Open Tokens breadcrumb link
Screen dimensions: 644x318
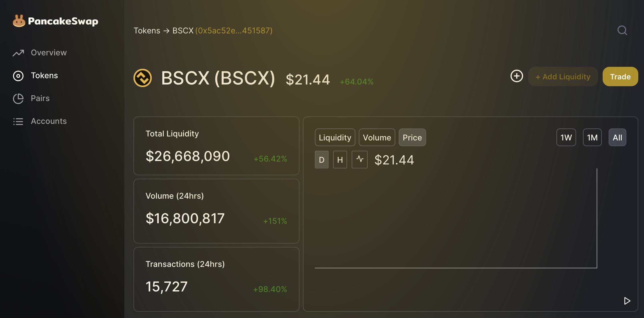pos(147,31)
